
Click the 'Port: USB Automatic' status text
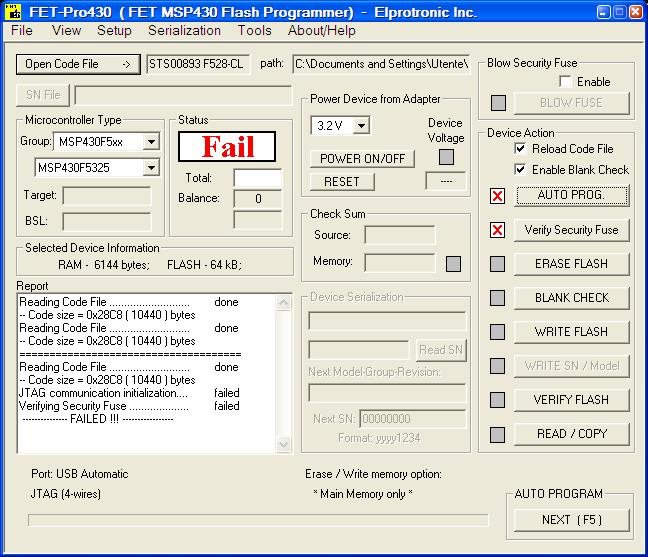(x=80, y=474)
